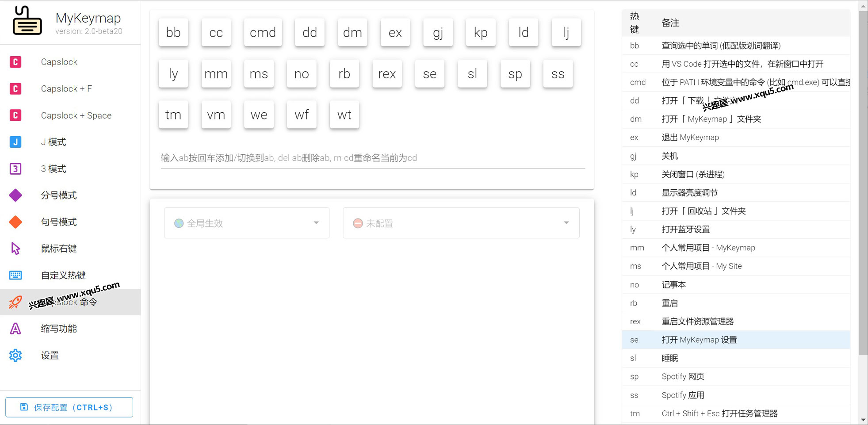Go to 3 模式 page
Screen dimensions: 868x425
70,168
